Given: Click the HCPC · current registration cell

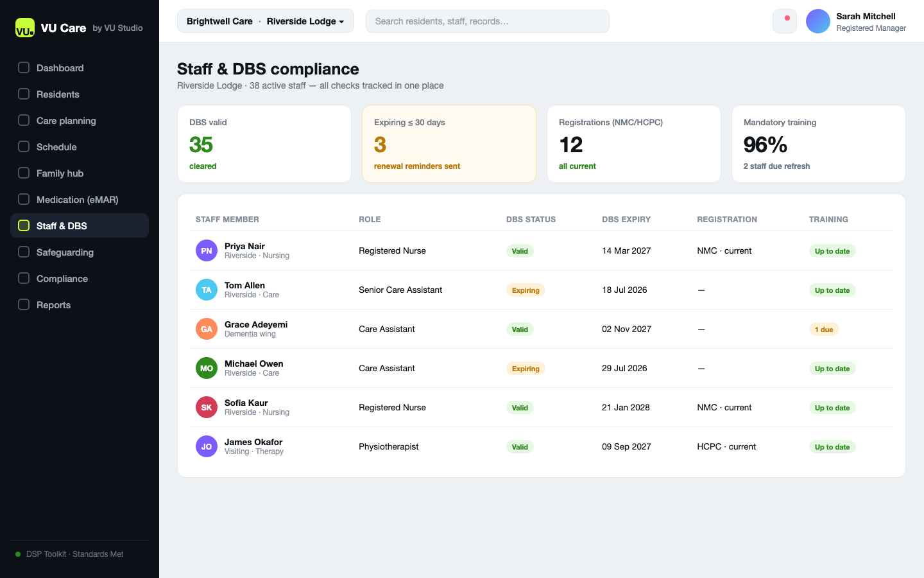Looking at the screenshot, I should [726, 446].
